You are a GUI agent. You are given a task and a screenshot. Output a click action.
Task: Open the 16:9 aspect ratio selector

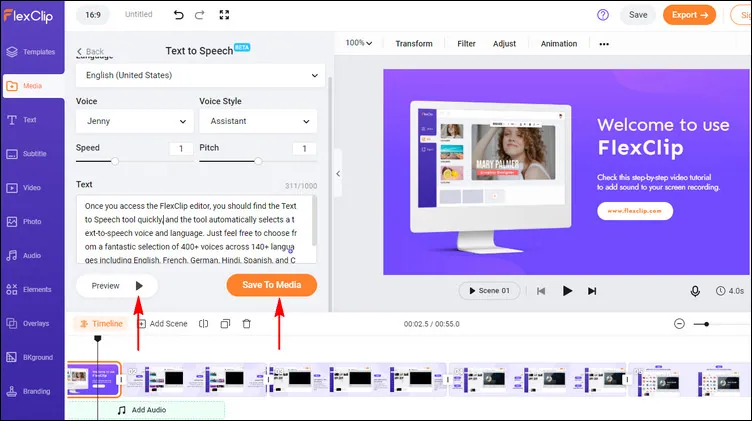[93, 15]
